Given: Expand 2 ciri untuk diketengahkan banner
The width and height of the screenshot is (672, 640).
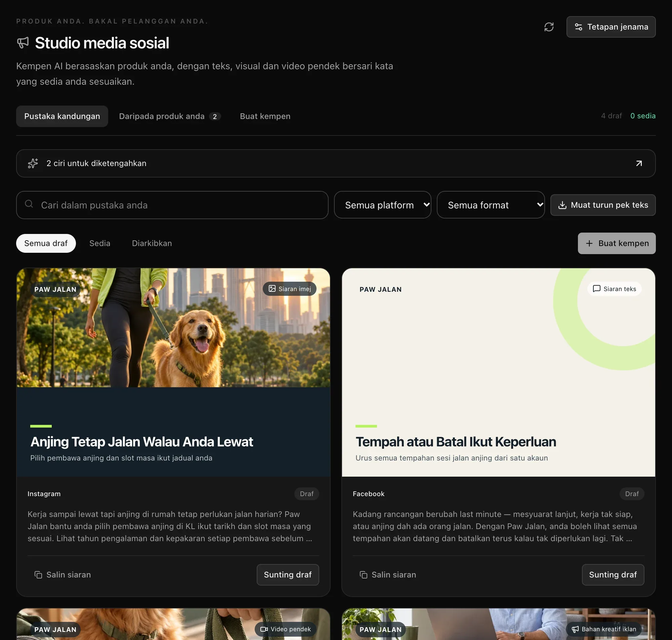Looking at the screenshot, I should click(x=336, y=163).
